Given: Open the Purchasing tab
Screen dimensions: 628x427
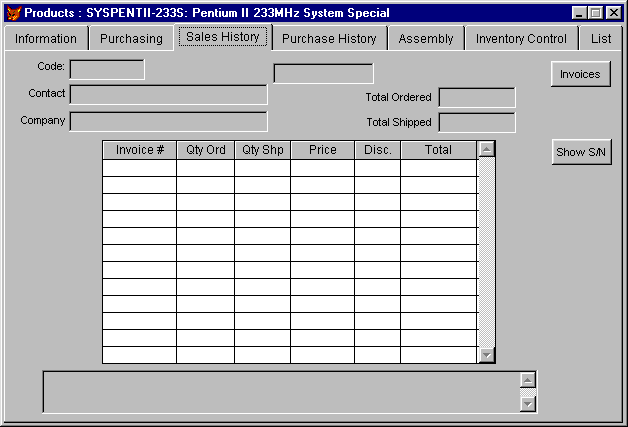Looking at the screenshot, I should click(x=131, y=39).
